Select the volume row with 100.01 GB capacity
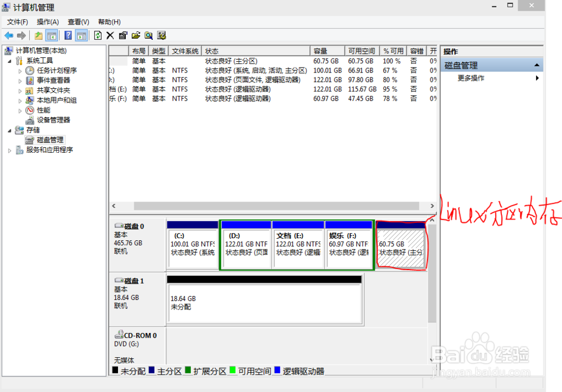 pos(273,71)
